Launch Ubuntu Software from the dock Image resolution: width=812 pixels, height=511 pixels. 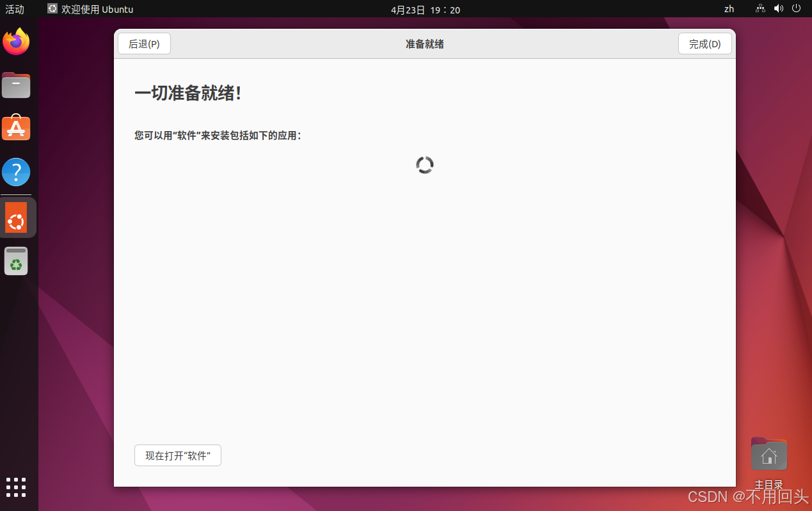pyautogui.click(x=17, y=129)
